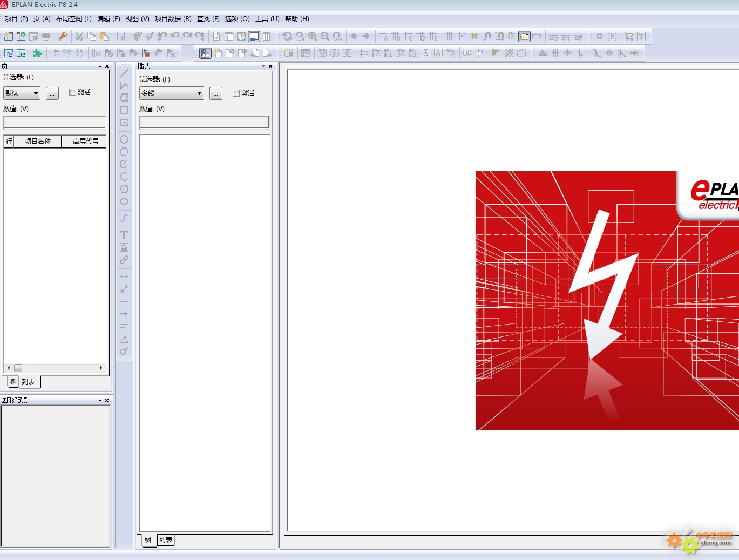Image resolution: width=739 pixels, height=560 pixels.
Task: Click right arrow of 页 list scrollbar
Action: pos(101,368)
